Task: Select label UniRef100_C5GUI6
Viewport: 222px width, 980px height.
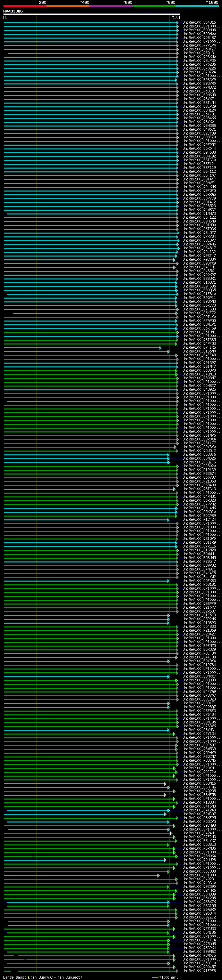Action: (x=199, y=455)
